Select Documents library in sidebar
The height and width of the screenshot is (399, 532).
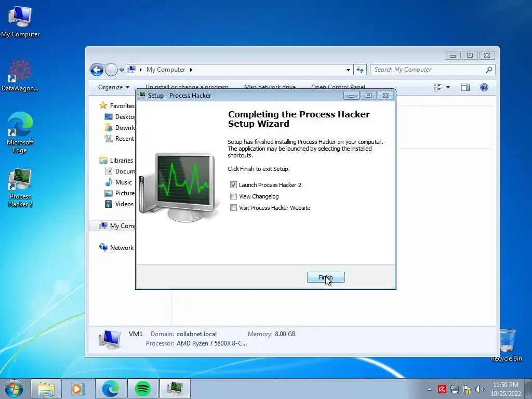pyautogui.click(x=120, y=171)
